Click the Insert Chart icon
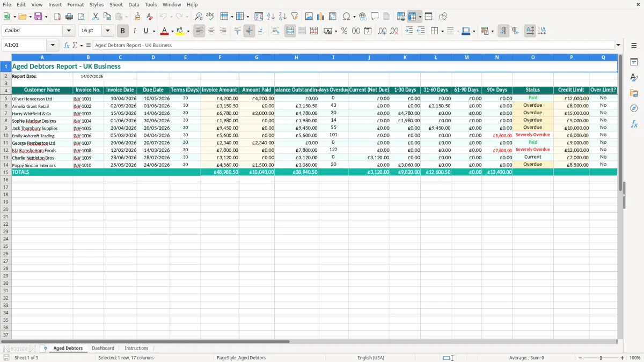The image size is (644, 362). pyautogui.click(x=320, y=17)
